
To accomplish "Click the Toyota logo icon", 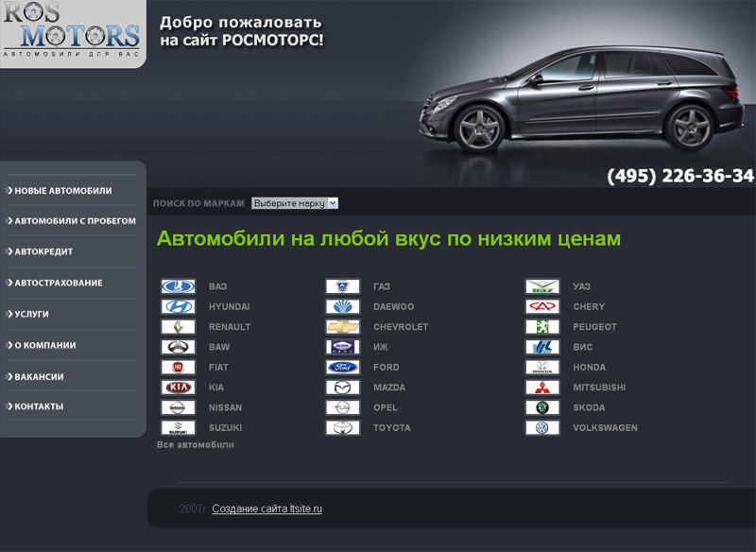I will pyautogui.click(x=343, y=428).
